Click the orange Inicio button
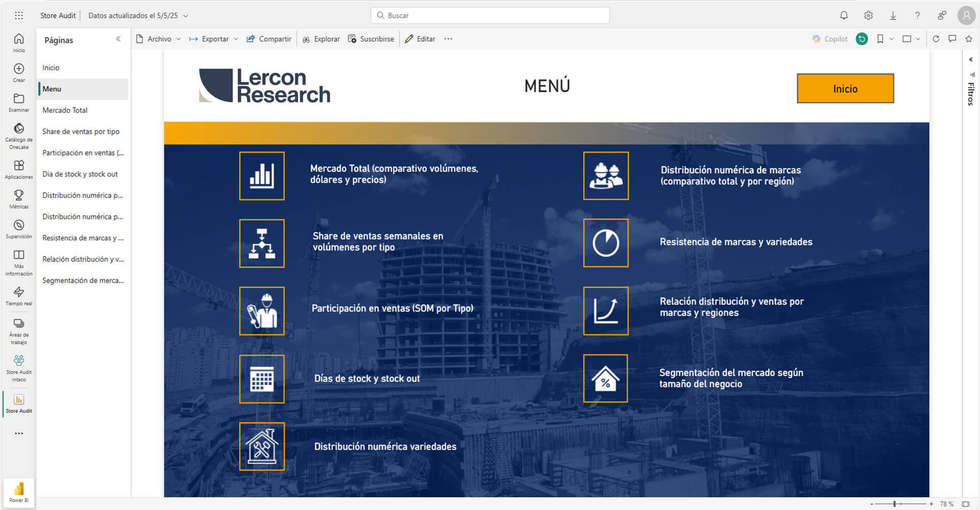Viewport: 980px width, 510px height. tap(845, 89)
